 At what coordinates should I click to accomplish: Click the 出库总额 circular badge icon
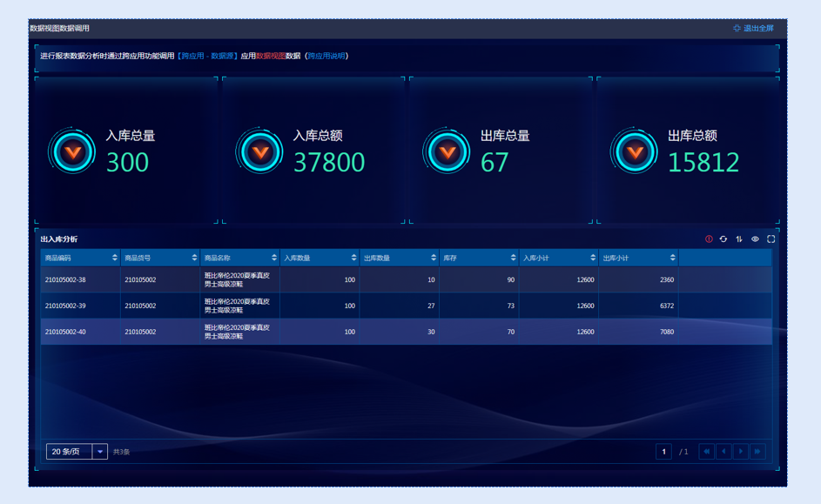pyautogui.click(x=635, y=152)
